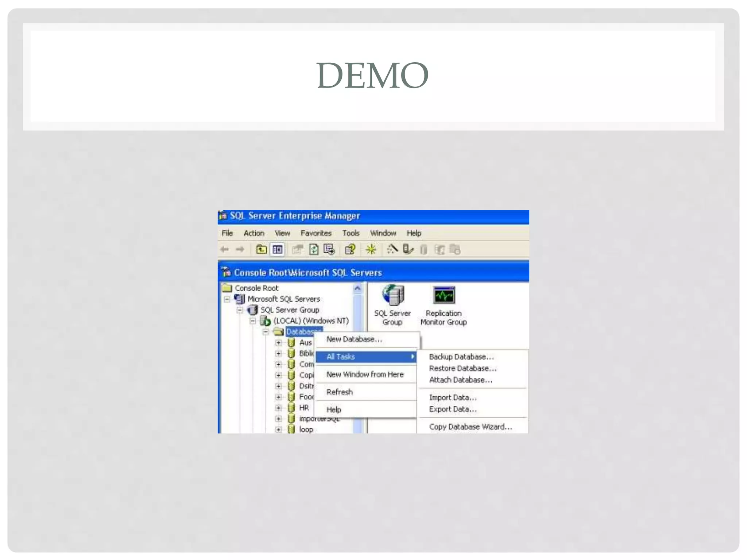Open the Window menu
The image size is (747, 560).
[x=383, y=233]
